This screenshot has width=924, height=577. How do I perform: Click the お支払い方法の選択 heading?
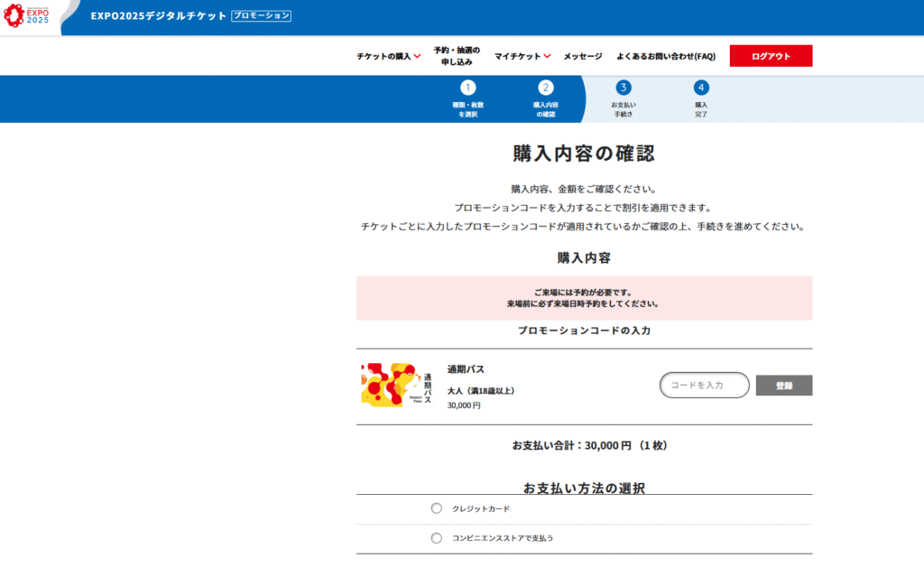(584, 488)
